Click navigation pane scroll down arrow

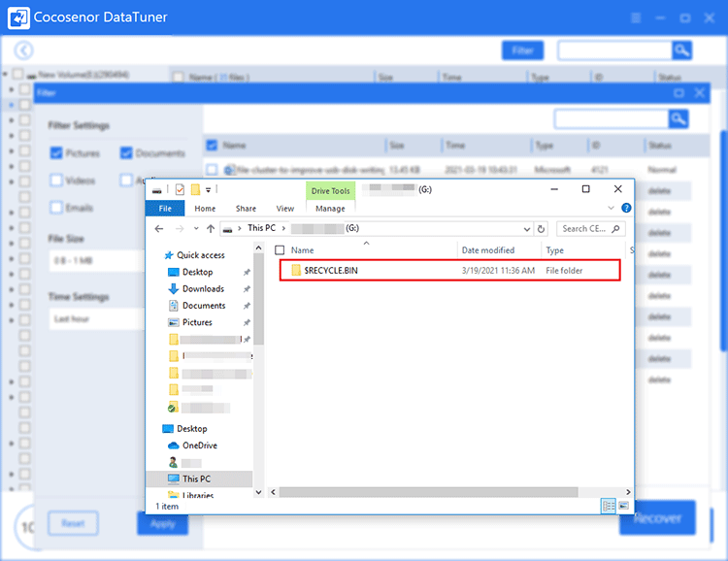(259, 492)
